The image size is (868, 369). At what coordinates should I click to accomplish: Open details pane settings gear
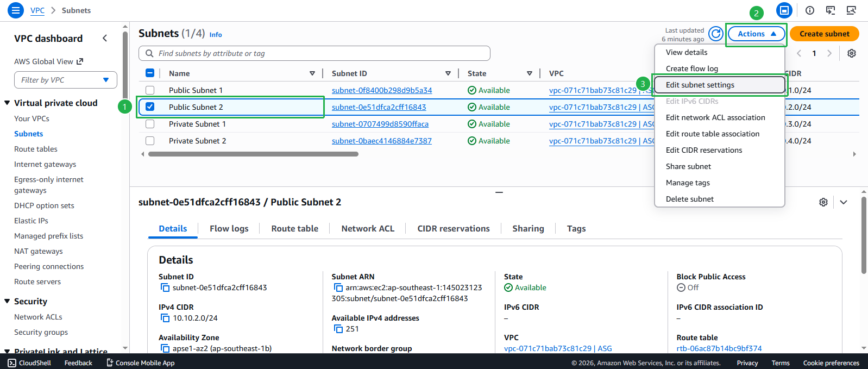823,202
